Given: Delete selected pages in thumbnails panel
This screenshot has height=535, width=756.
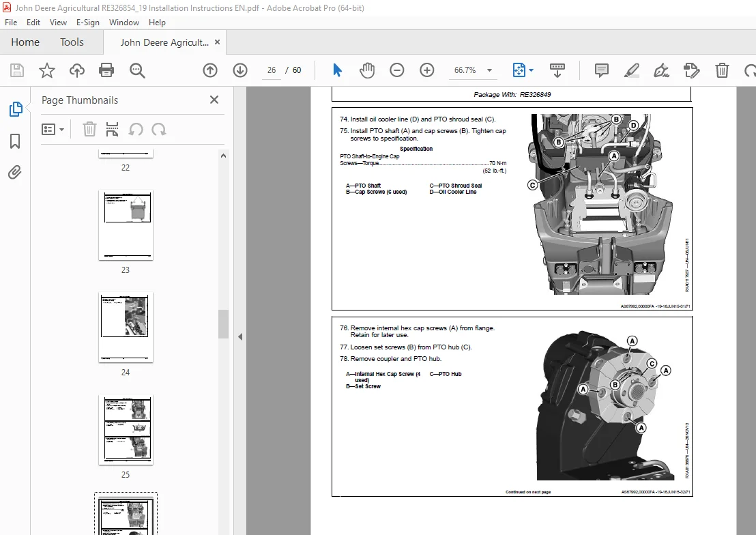Looking at the screenshot, I should pyautogui.click(x=89, y=129).
